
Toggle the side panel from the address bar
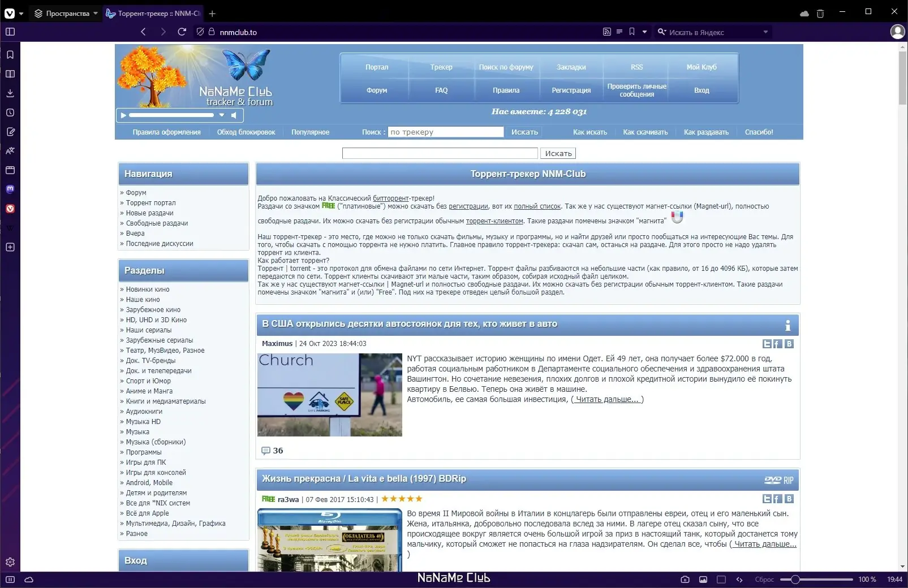point(10,32)
